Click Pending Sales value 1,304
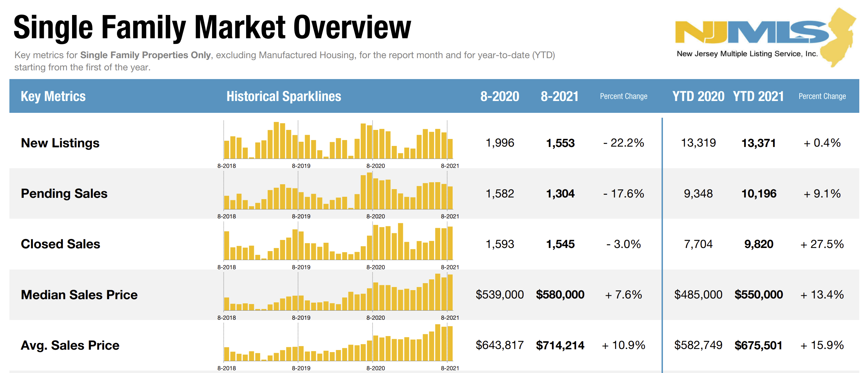Viewport: 868px width, 373px height. pyautogui.click(x=560, y=193)
